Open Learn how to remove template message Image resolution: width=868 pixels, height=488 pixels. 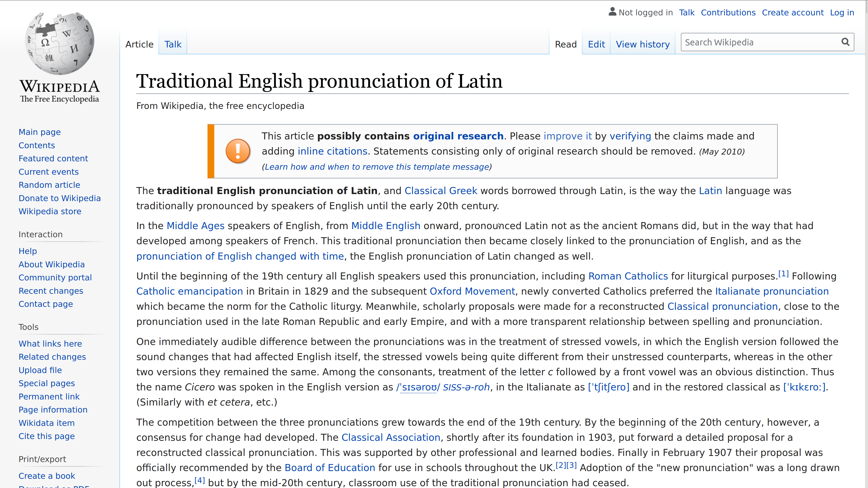click(x=377, y=167)
